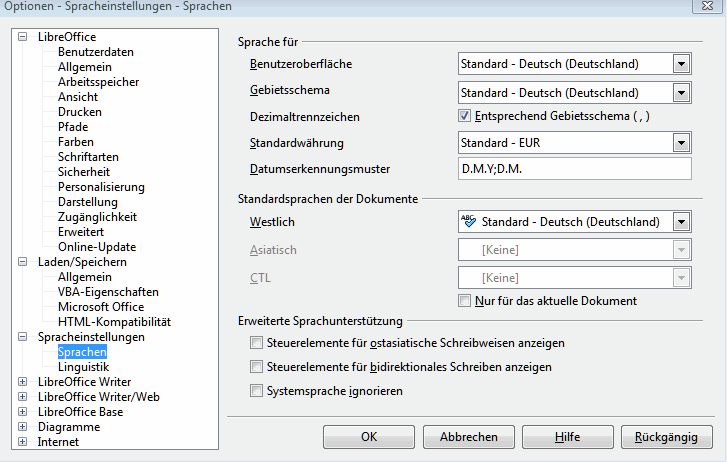Click the Benutzeroberfläche label

(301, 64)
